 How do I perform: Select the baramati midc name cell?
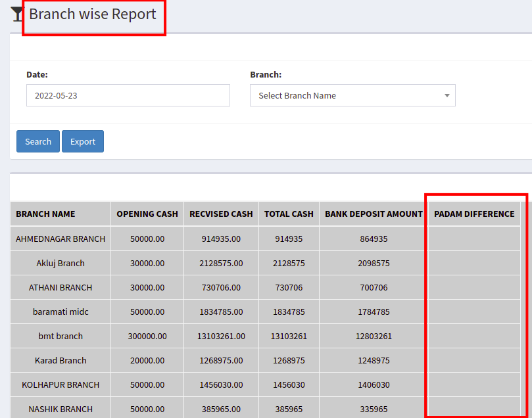click(60, 312)
